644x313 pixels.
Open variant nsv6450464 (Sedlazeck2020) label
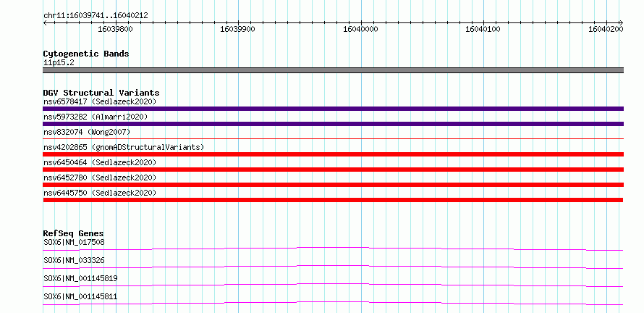point(100,162)
